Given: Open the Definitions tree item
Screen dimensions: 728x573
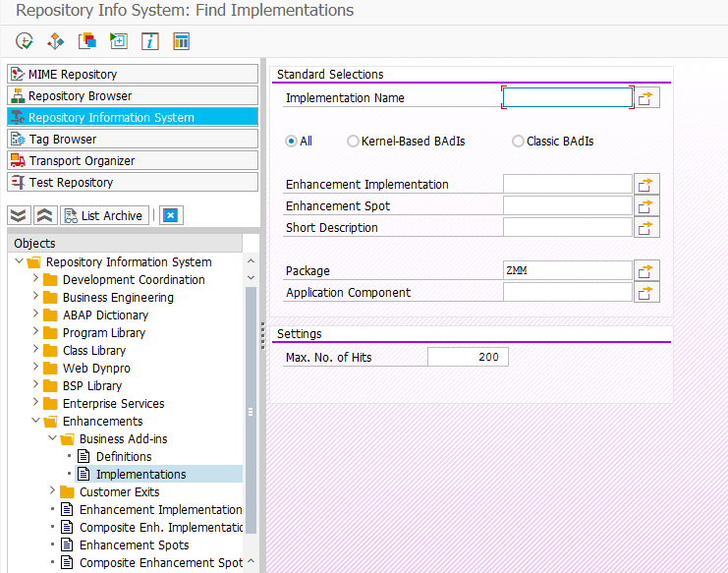Looking at the screenshot, I should pyautogui.click(x=124, y=457).
